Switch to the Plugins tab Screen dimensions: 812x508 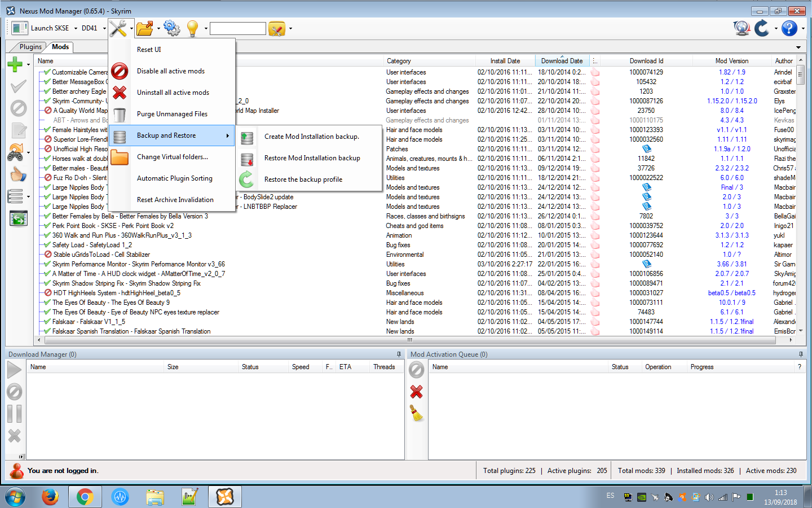pos(30,47)
